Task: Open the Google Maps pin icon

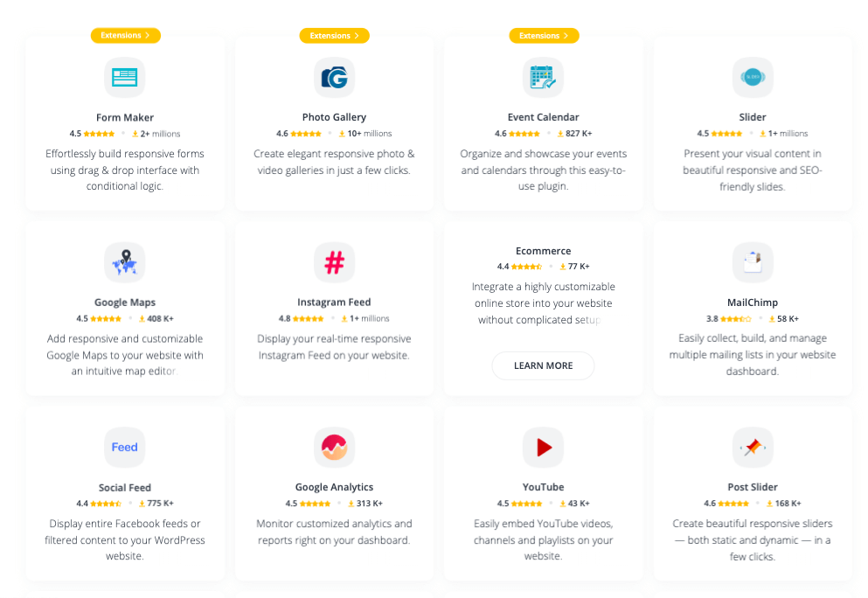Action: [124, 262]
